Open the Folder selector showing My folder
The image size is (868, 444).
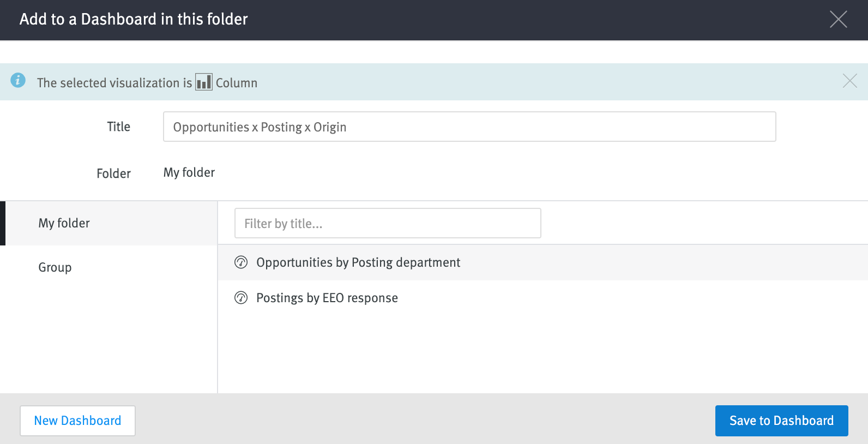[189, 172]
